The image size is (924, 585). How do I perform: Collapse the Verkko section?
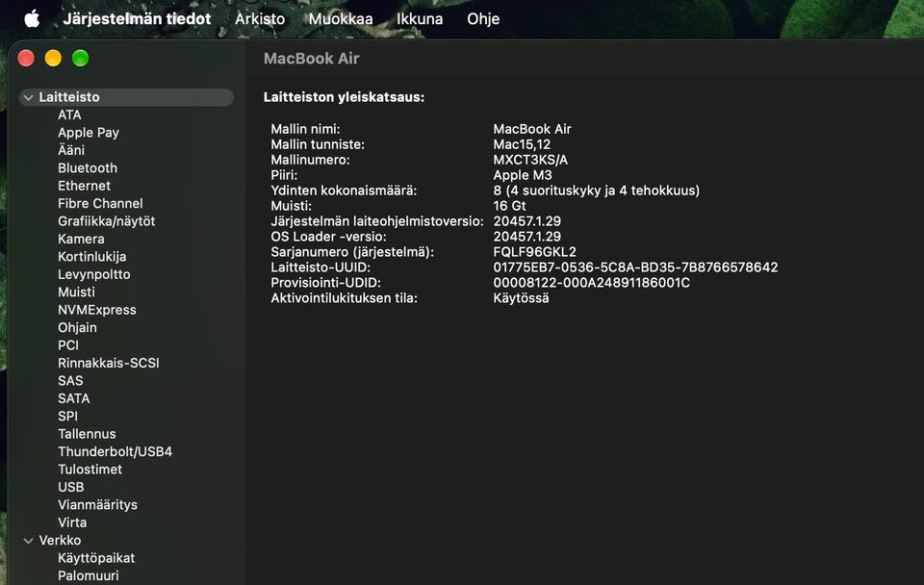point(28,540)
